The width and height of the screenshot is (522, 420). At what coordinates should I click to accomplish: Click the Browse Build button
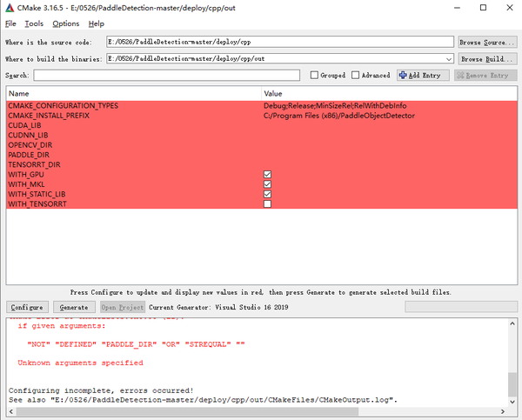(x=487, y=59)
